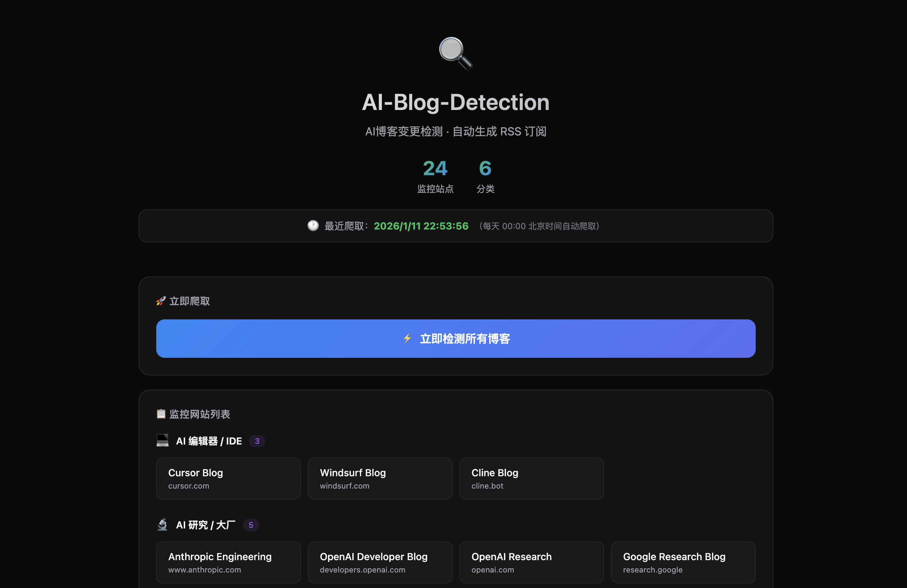Open the Cline Blog card
The height and width of the screenshot is (588, 907).
pyautogui.click(x=531, y=478)
